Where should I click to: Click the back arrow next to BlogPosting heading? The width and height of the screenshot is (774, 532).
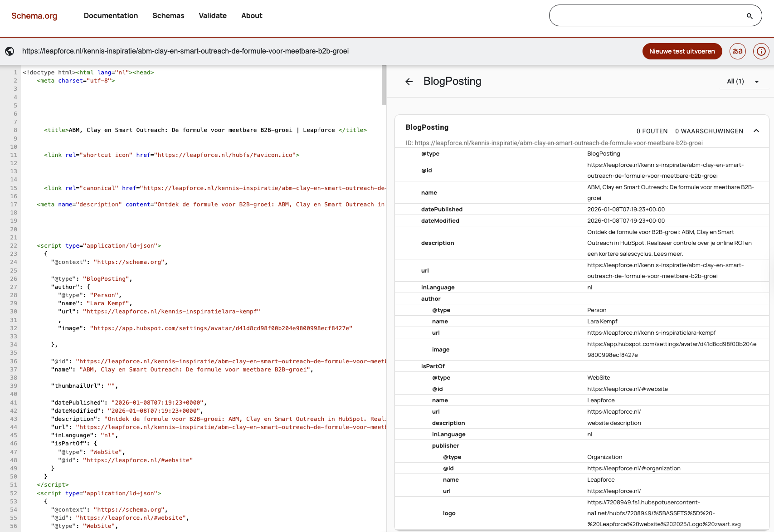point(409,82)
